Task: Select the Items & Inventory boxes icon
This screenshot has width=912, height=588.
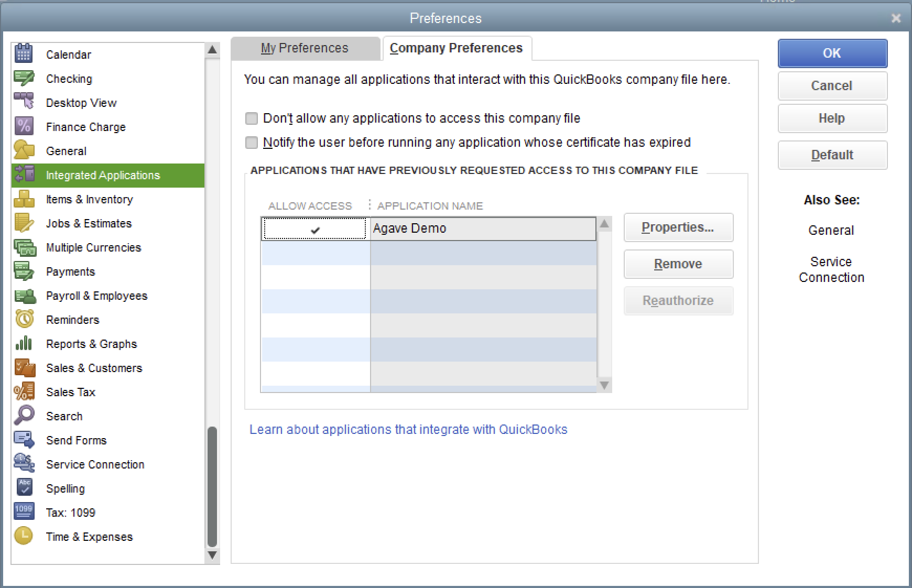Action: [24, 199]
